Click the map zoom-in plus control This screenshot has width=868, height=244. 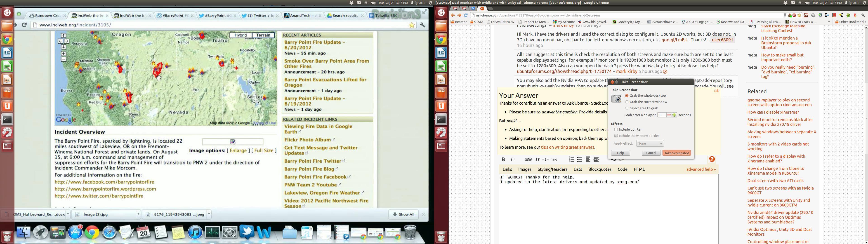coord(63,54)
